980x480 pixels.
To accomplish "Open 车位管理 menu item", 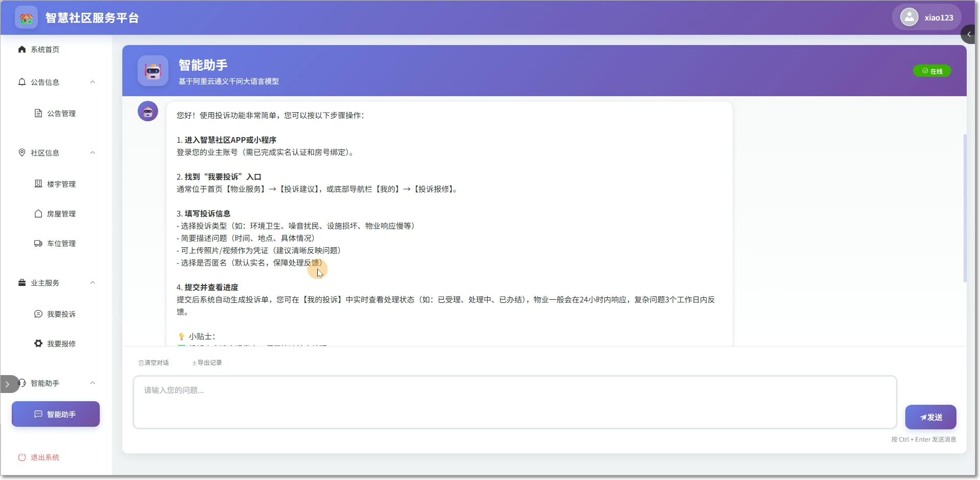I will [x=56, y=243].
